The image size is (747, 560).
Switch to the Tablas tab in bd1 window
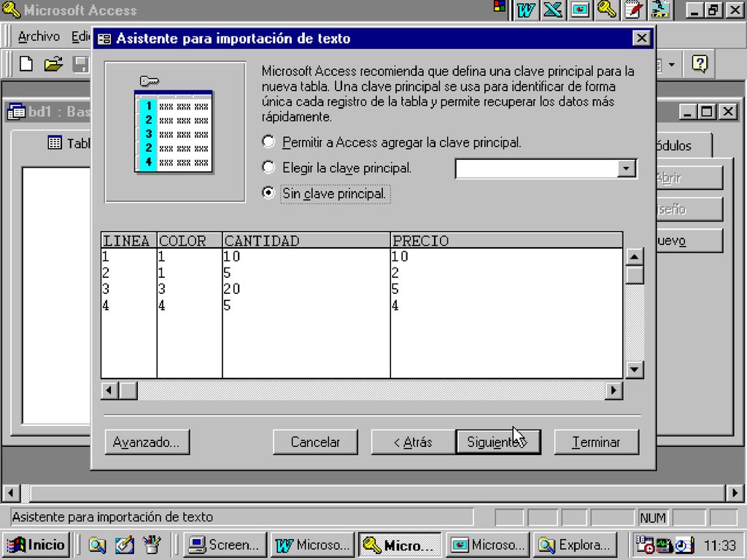tap(69, 143)
